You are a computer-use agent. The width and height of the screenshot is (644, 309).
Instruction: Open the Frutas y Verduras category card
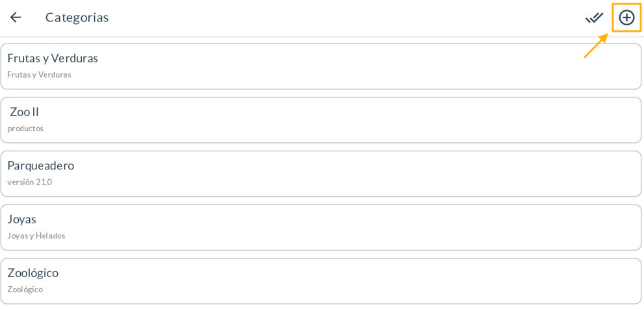(321, 66)
